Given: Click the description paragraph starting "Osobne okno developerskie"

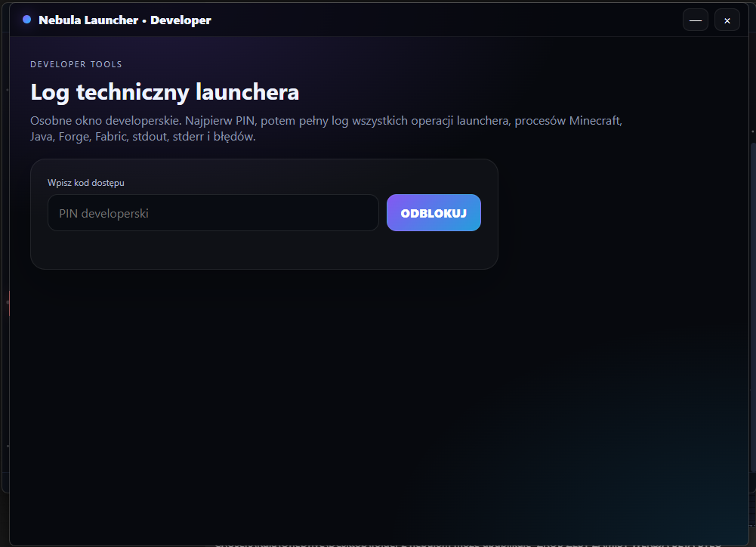Looking at the screenshot, I should pos(326,128).
